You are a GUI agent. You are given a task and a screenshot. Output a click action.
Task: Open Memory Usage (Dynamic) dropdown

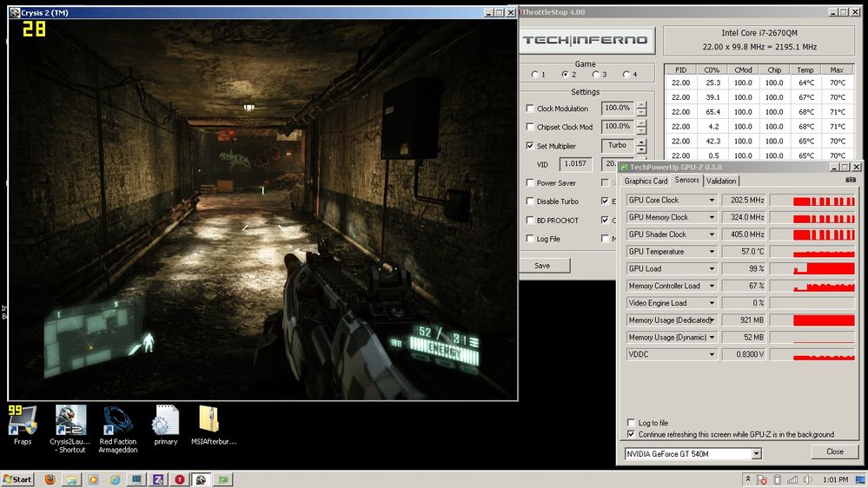point(712,338)
